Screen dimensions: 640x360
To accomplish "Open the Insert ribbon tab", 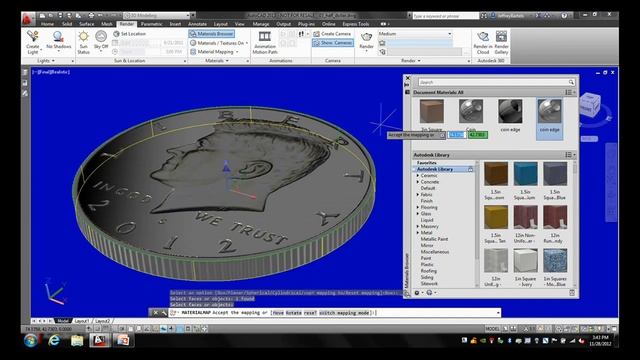I will tap(175, 24).
